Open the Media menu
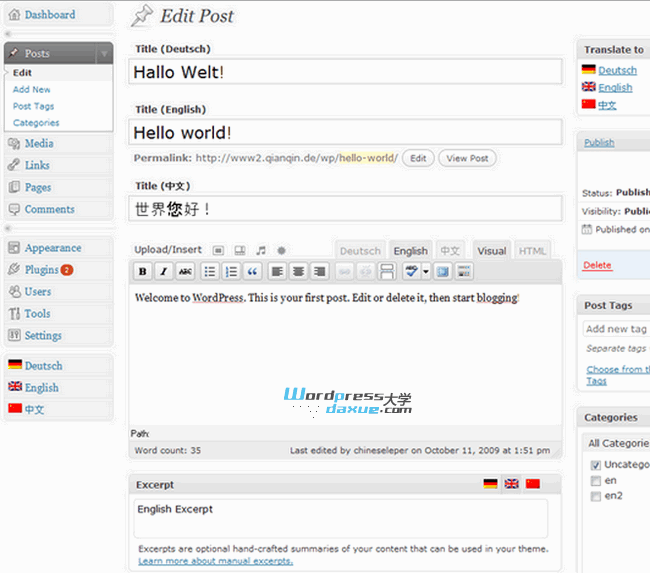This screenshot has width=650, height=573. pos(39,143)
